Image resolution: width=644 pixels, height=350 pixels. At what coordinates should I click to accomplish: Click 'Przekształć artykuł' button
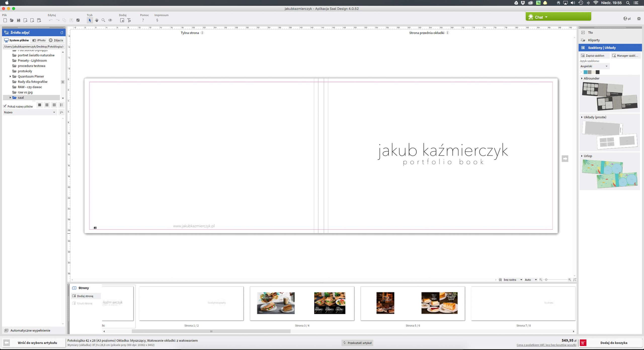(357, 343)
